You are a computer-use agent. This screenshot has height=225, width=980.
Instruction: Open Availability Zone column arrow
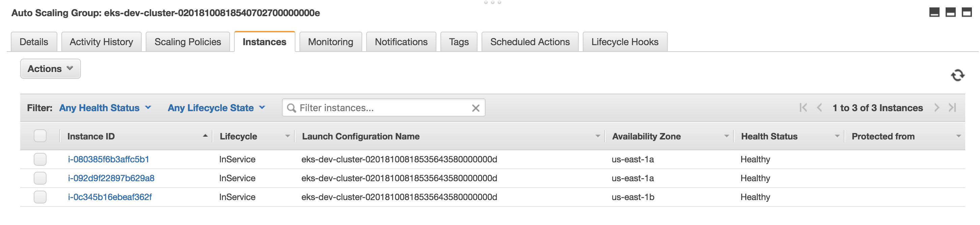[727, 136]
